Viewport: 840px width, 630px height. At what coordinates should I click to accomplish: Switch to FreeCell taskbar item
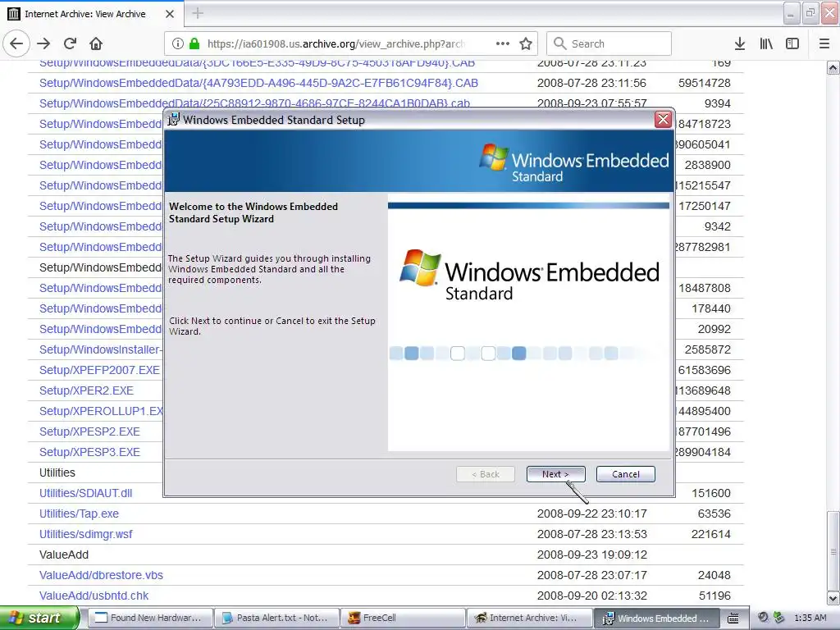403,618
